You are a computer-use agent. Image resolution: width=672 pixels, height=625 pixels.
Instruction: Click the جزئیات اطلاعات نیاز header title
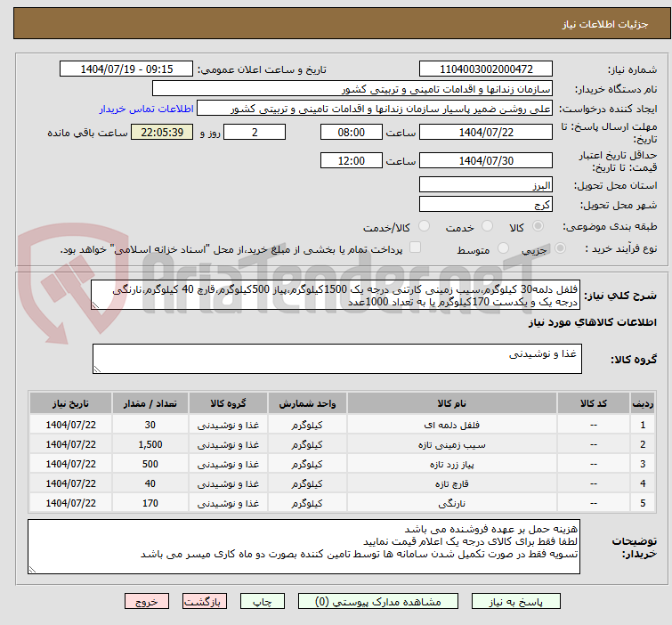pyautogui.click(x=605, y=24)
